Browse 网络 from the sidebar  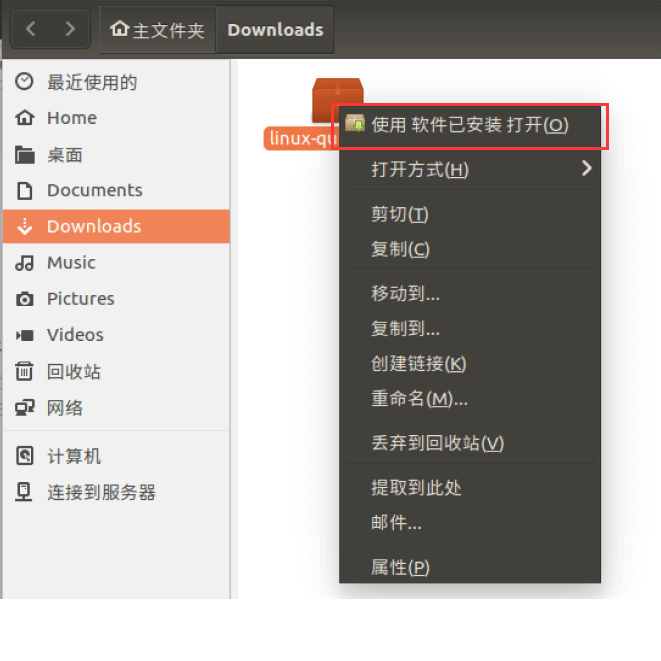116,408
